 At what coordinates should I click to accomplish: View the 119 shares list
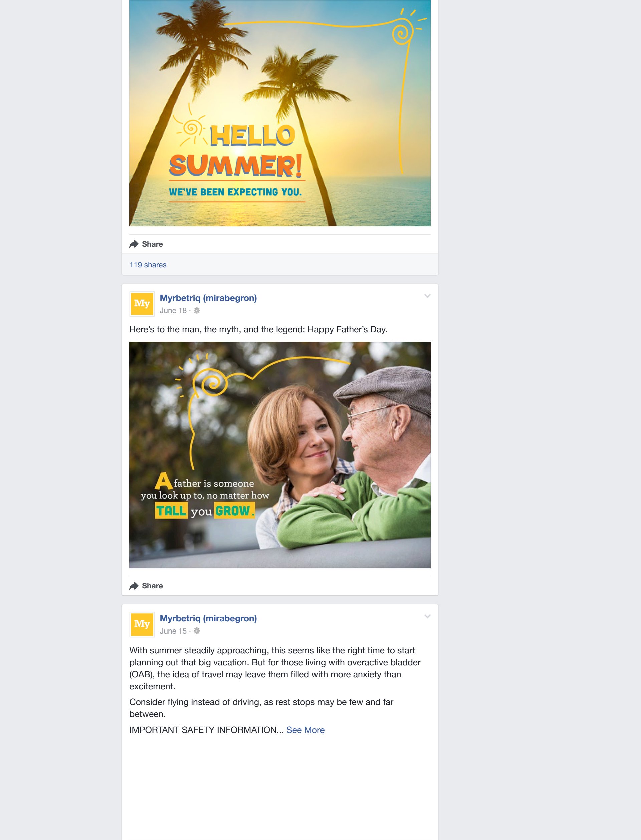pos(148,265)
